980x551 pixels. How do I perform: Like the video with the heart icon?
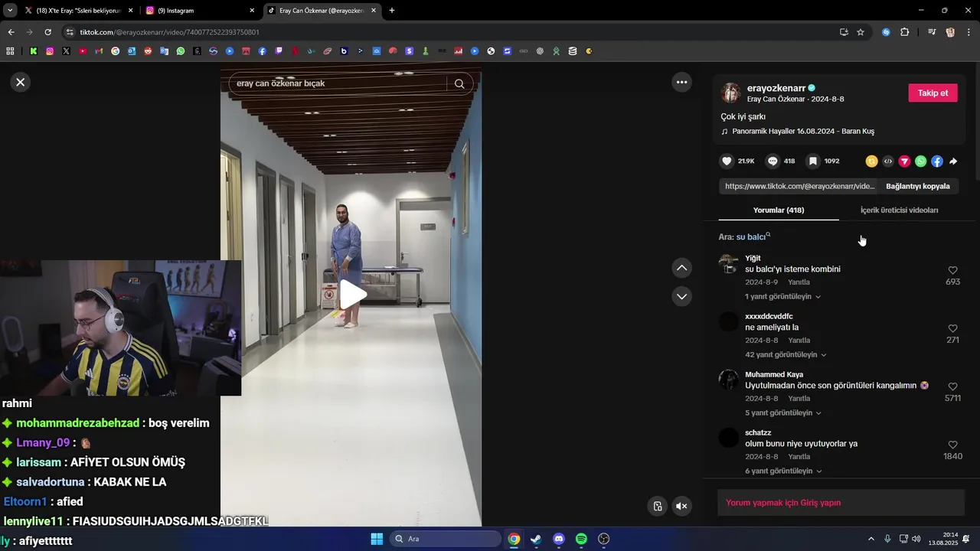[x=727, y=161]
